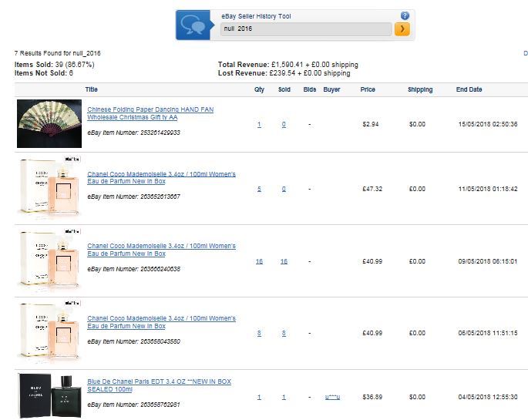Click Qty value 16 for 09/05/2018 listing
Screen dimensions: 528x420
pyautogui.click(x=259, y=261)
